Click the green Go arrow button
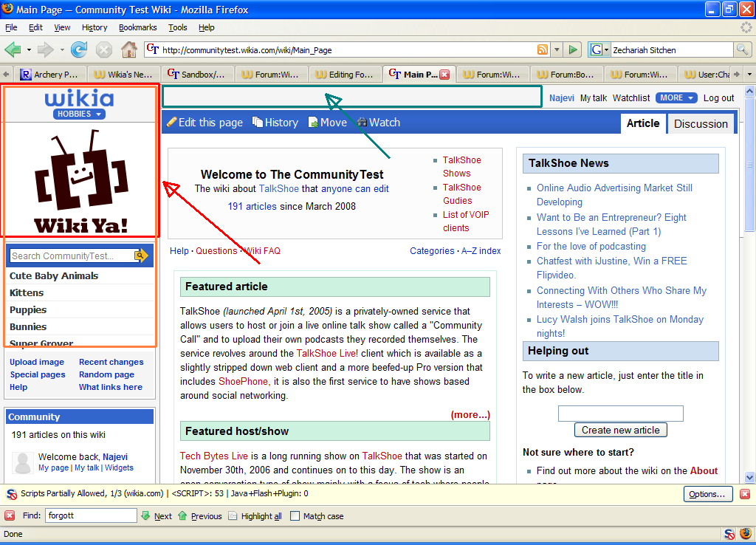The height and width of the screenshot is (545, 756). pos(573,49)
